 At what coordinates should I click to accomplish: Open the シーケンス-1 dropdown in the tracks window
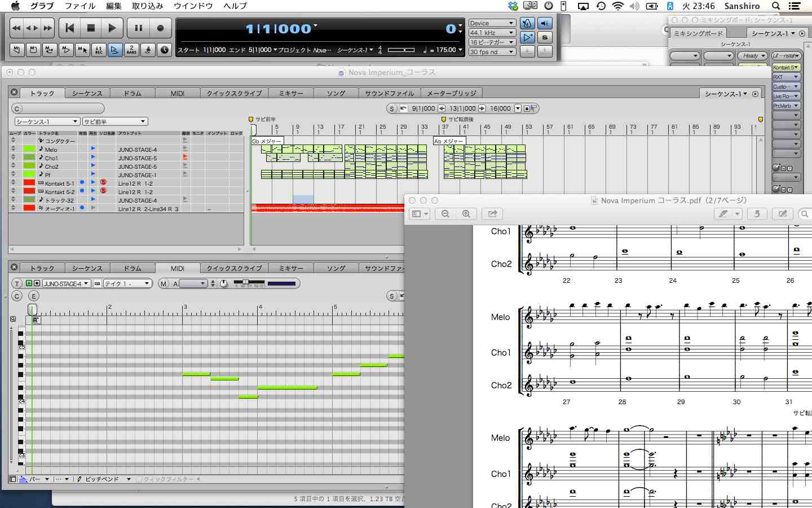(x=47, y=121)
